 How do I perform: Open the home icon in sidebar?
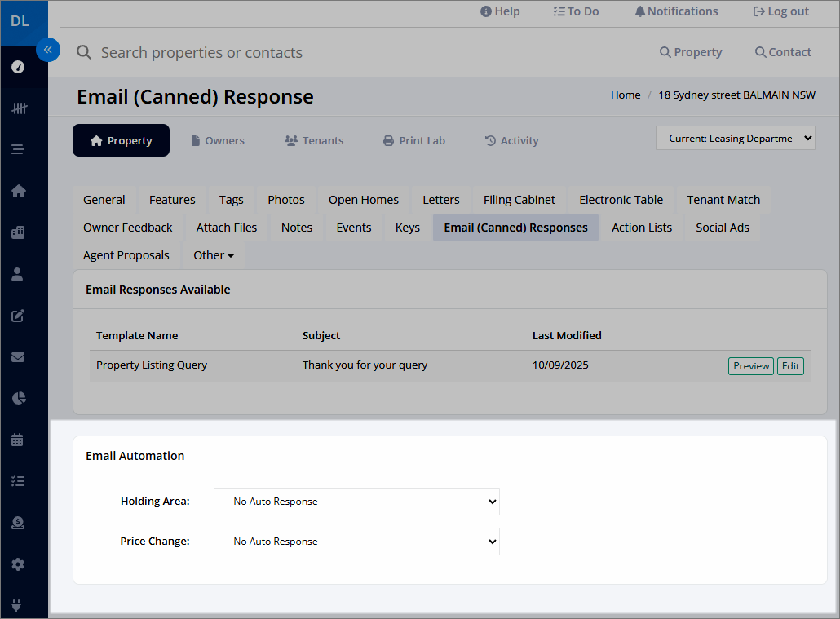click(x=19, y=191)
